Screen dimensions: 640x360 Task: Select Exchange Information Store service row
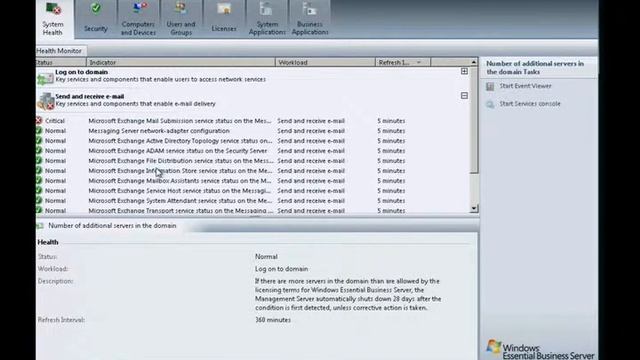click(253, 171)
